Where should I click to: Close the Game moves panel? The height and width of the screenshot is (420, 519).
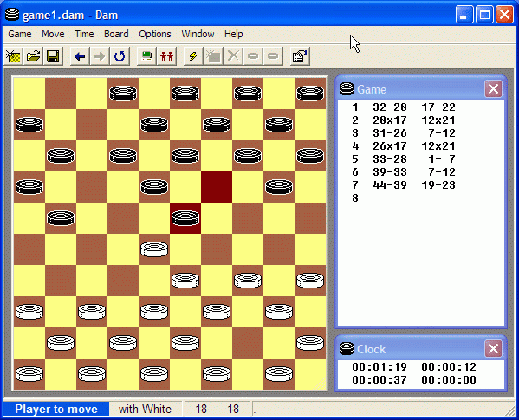[493, 89]
